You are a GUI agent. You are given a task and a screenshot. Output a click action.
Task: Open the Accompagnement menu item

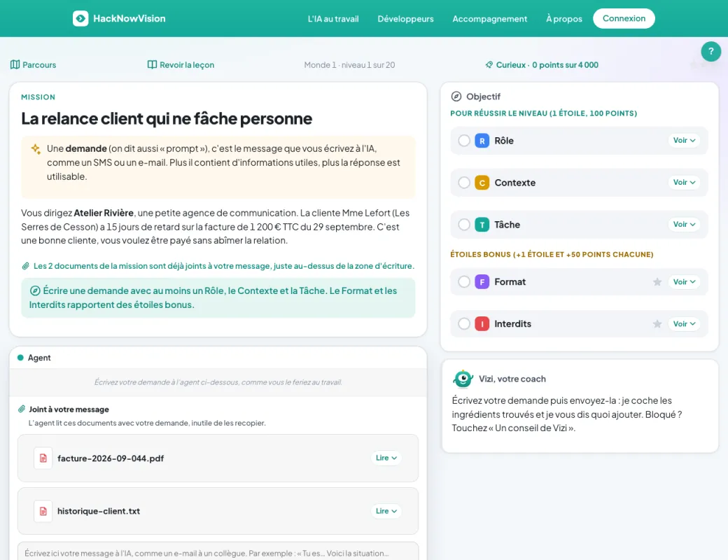pyautogui.click(x=490, y=19)
